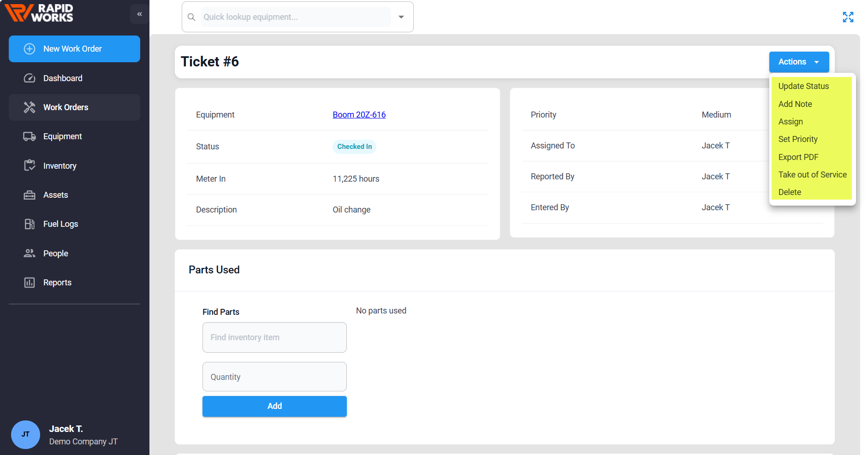The height and width of the screenshot is (455, 868).
Task: Select Take out of Service option
Action: (x=812, y=175)
